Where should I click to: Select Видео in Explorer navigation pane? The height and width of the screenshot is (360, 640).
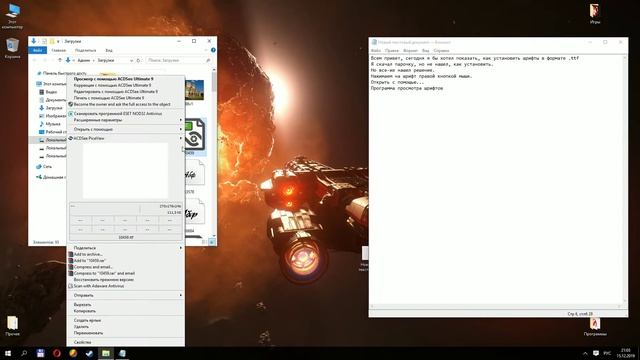pos(51,92)
